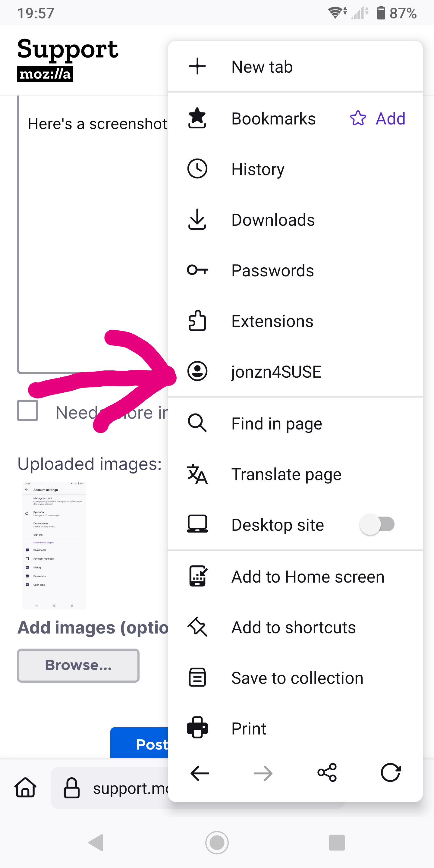
Task: Toggle the Desktop site switch
Action: pyautogui.click(x=377, y=524)
